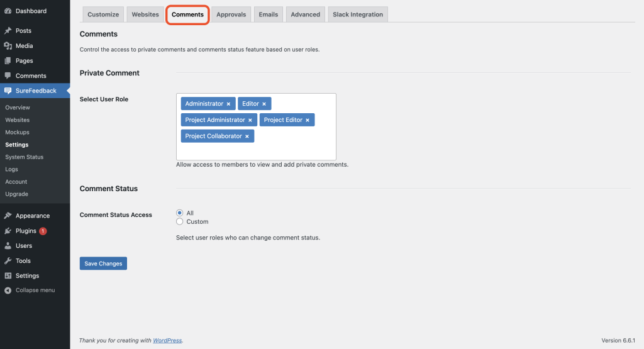Remove the Project Editor role tag
The width and height of the screenshot is (644, 349).
tap(307, 120)
